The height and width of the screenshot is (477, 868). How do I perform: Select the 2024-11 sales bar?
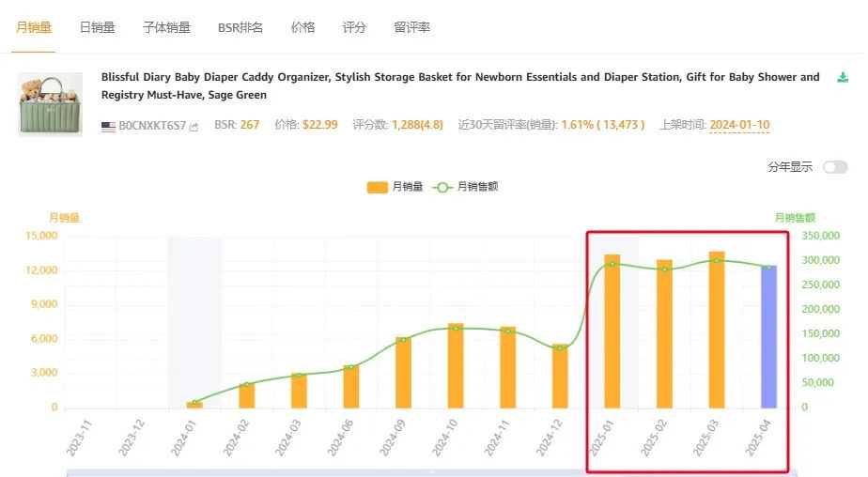click(x=508, y=367)
